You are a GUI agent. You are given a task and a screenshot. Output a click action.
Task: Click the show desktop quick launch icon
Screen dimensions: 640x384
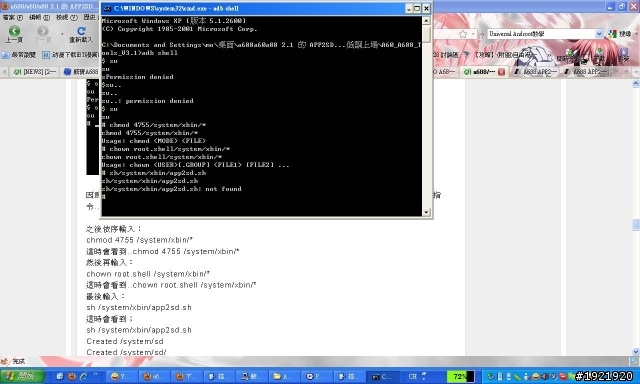tap(60, 376)
